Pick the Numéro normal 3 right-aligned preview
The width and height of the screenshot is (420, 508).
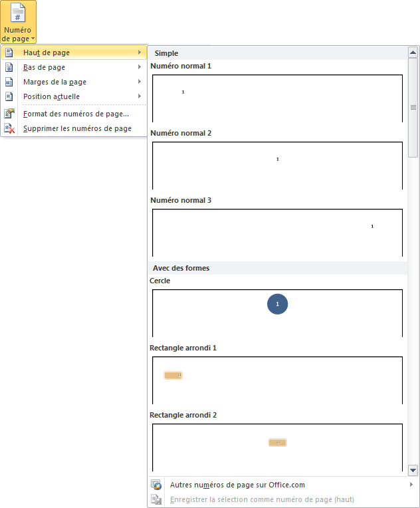click(277, 233)
